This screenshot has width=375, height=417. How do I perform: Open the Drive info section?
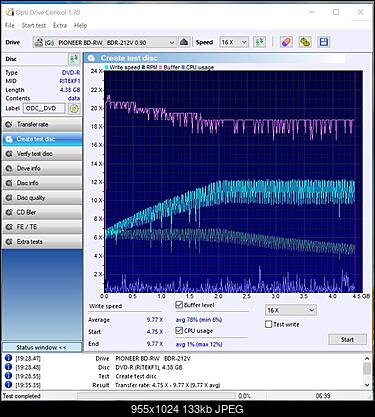[x=42, y=168]
